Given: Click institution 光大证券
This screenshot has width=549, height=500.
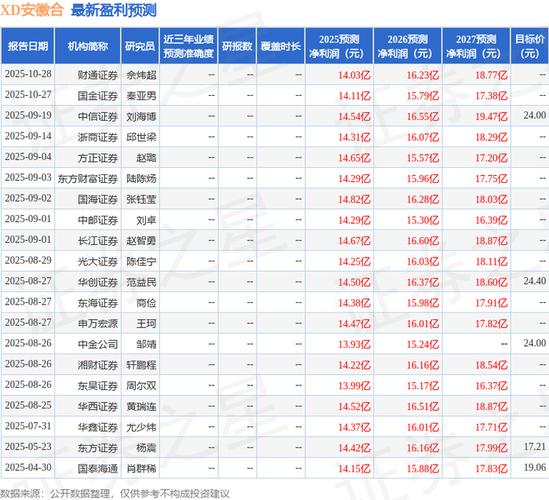Looking at the screenshot, I should point(97,262).
